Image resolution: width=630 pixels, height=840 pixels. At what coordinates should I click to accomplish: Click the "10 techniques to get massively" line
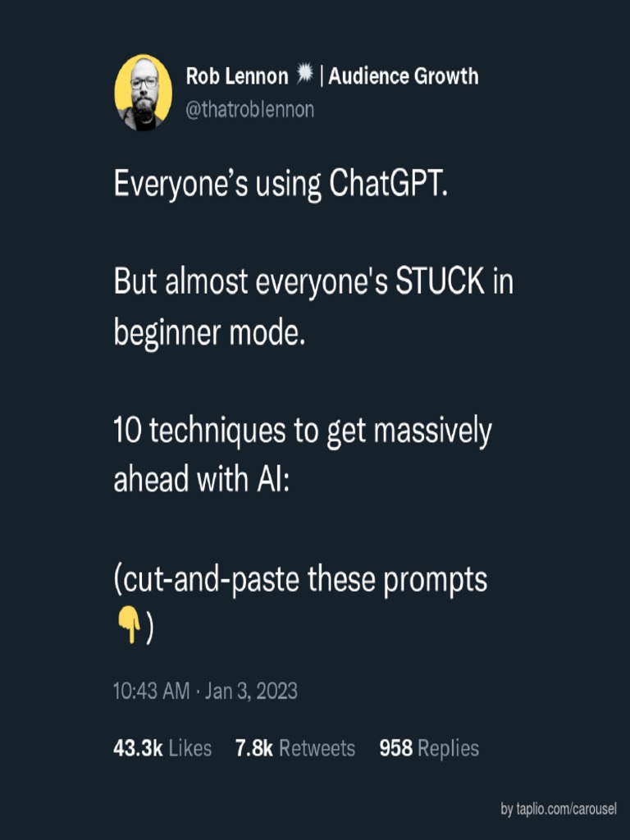click(302, 431)
